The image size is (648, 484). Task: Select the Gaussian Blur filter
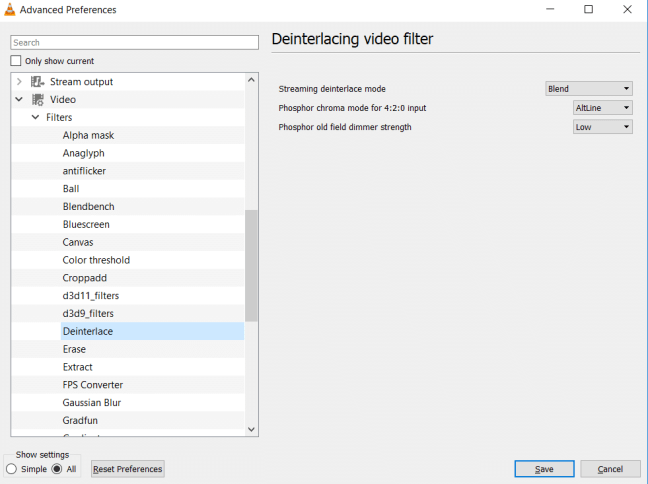click(x=92, y=403)
